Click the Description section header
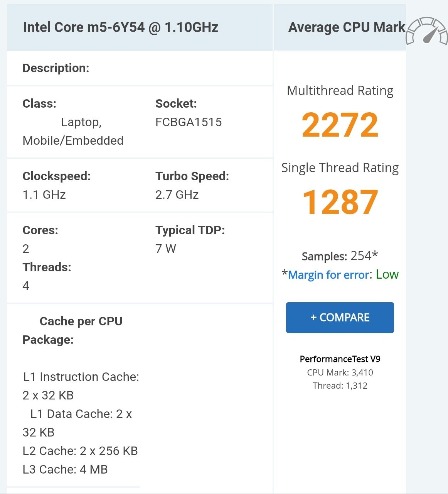Viewport: 448px width, 494px height. pyautogui.click(x=56, y=68)
